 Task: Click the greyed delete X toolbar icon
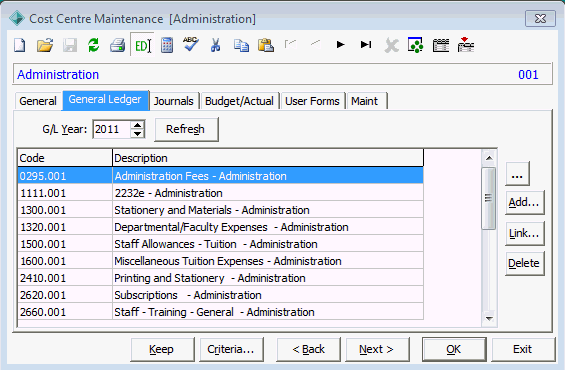[391, 46]
